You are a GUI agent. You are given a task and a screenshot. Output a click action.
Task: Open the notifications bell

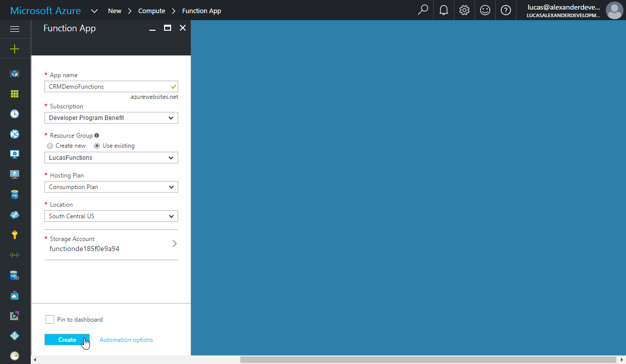coord(444,10)
